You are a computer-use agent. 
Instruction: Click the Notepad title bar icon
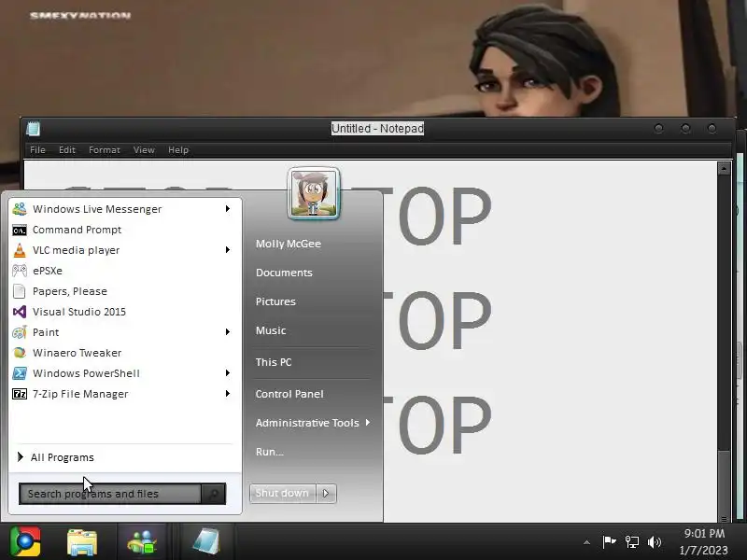coord(33,129)
